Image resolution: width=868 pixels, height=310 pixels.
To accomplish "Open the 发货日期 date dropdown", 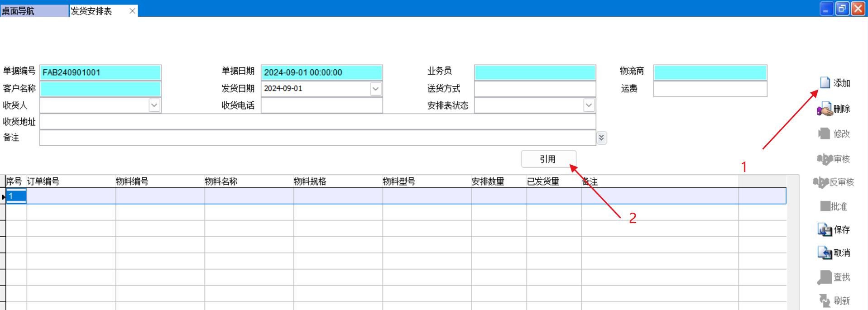I will 375,89.
